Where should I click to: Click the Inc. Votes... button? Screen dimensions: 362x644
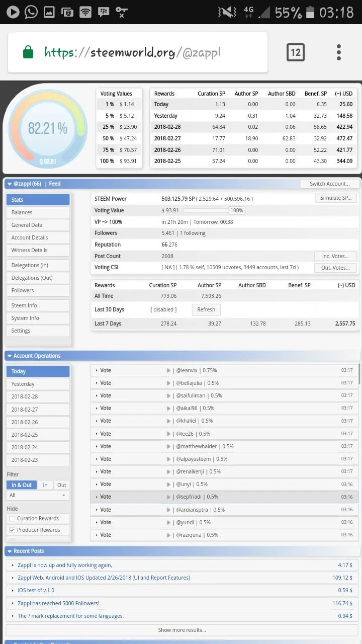point(336,256)
